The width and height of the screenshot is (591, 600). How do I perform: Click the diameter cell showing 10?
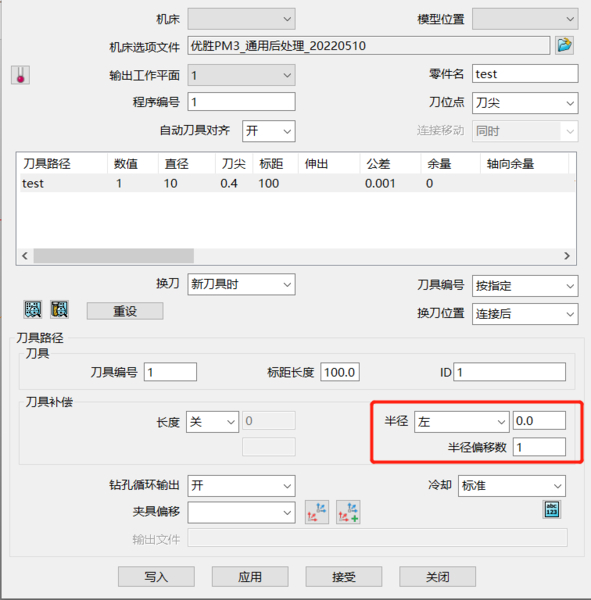pyautogui.click(x=170, y=183)
